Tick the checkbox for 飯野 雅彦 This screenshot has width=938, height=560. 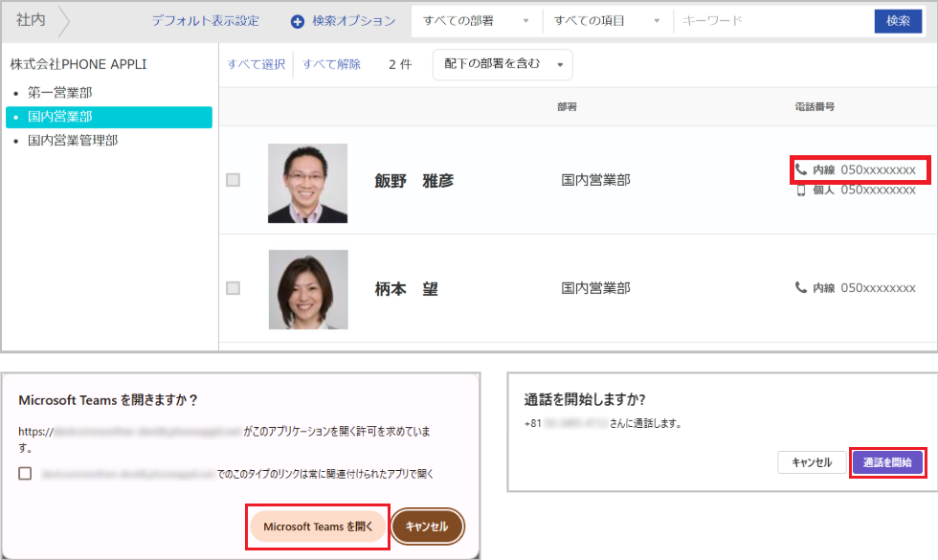[234, 180]
